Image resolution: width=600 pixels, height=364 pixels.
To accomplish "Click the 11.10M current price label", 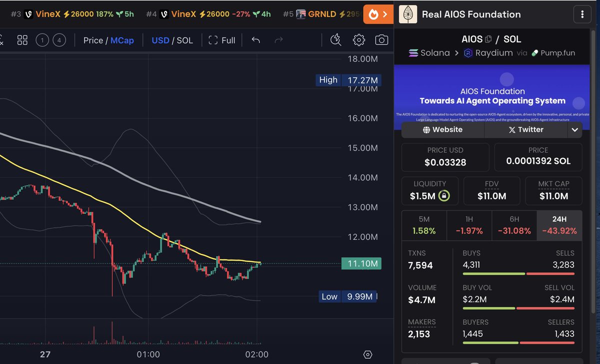I will (x=360, y=263).
